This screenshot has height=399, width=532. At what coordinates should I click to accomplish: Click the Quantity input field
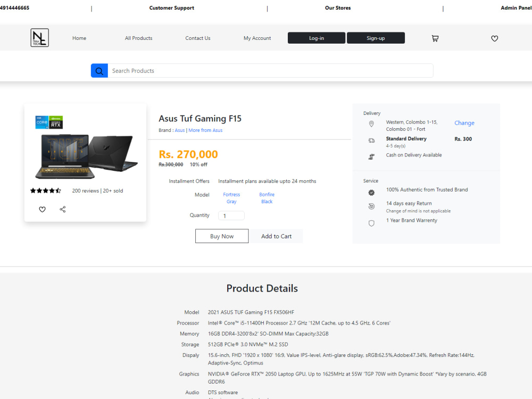point(231,215)
